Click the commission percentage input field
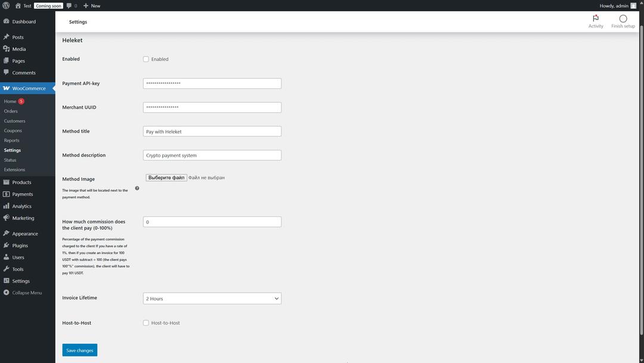644x363 pixels. (212, 222)
